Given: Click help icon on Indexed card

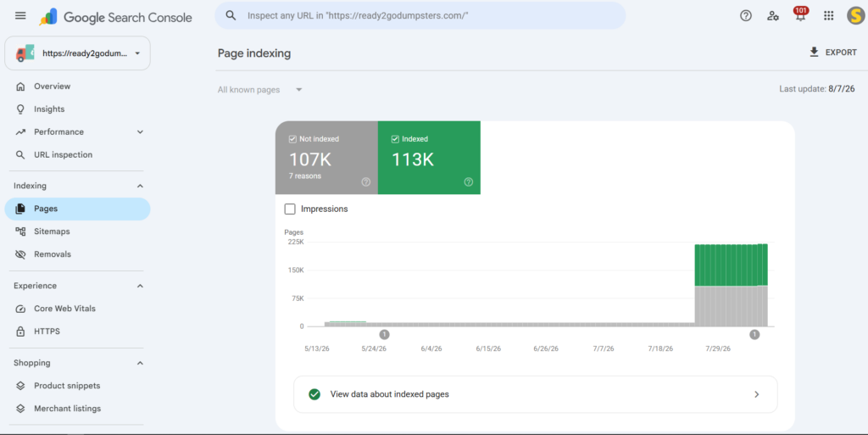Looking at the screenshot, I should click(x=468, y=182).
